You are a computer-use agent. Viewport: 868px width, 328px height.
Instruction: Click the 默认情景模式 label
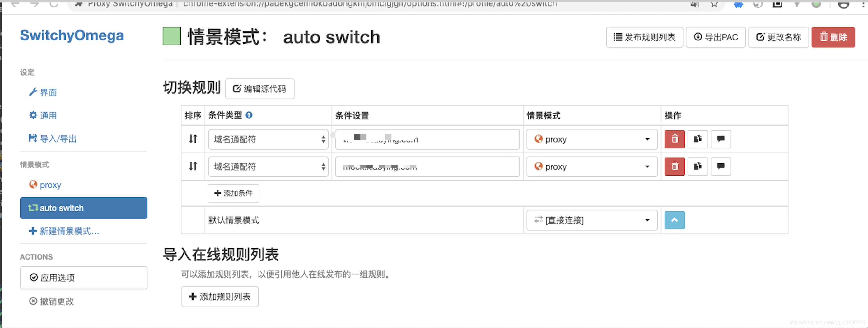[x=234, y=220]
